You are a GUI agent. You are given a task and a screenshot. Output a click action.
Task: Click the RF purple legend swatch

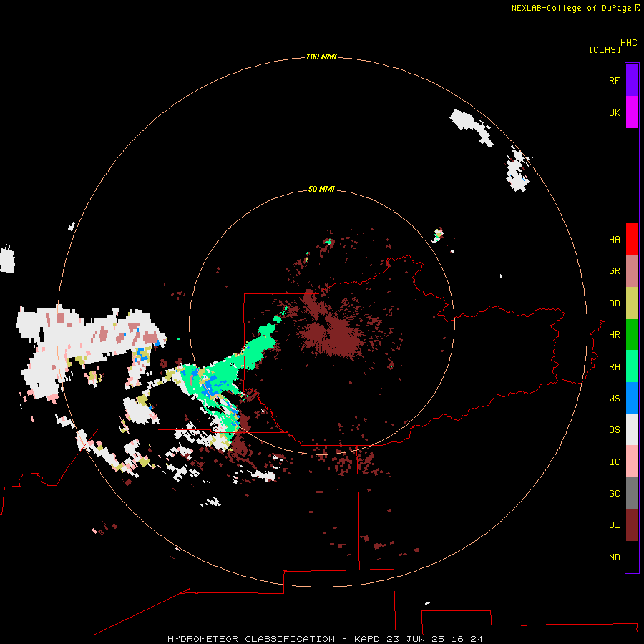(632, 80)
